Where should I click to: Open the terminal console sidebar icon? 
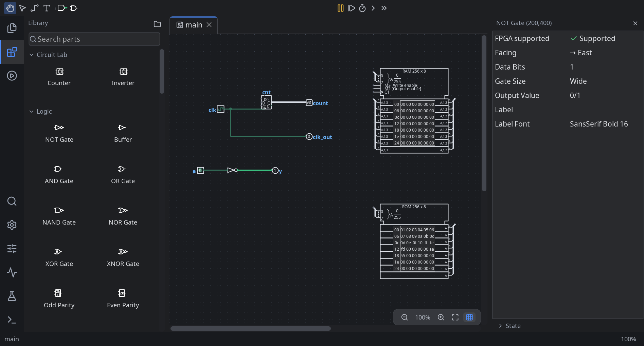[12, 320]
